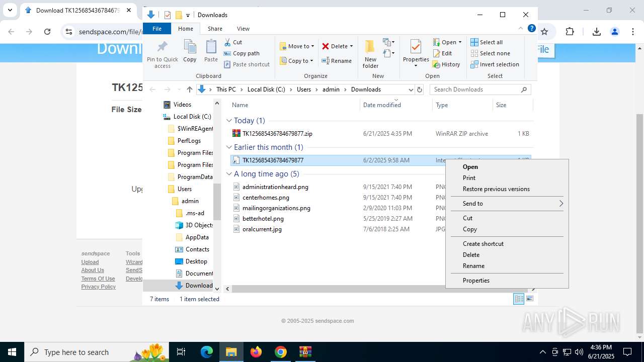Viewport: 644px width, 362px height.
Task: Click Copy path in ribbon
Action: pos(242,53)
